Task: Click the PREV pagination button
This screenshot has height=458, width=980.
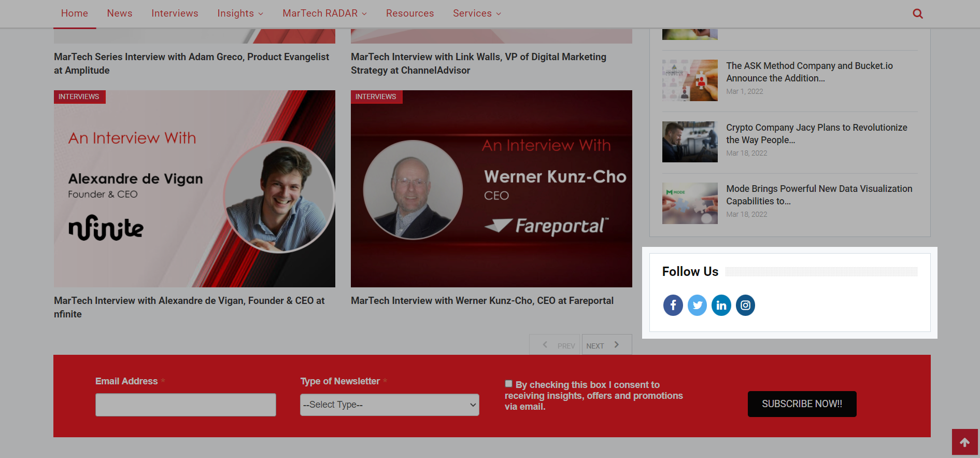Action: [555, 345]
